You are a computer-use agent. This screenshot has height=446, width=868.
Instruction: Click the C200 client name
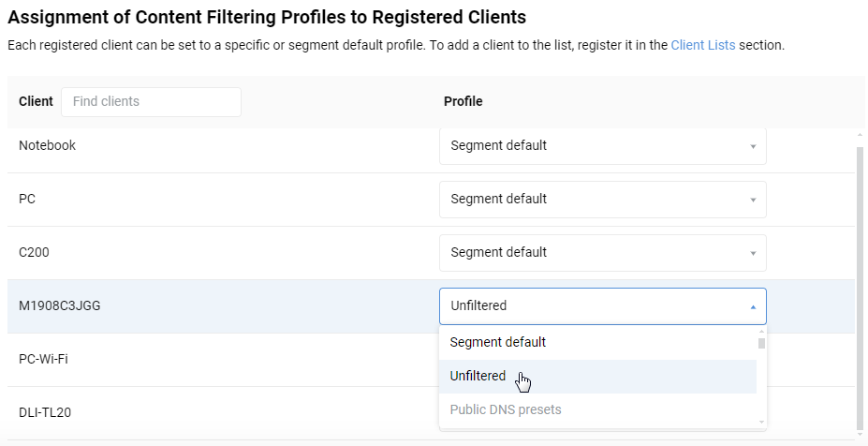coord(35,253)
